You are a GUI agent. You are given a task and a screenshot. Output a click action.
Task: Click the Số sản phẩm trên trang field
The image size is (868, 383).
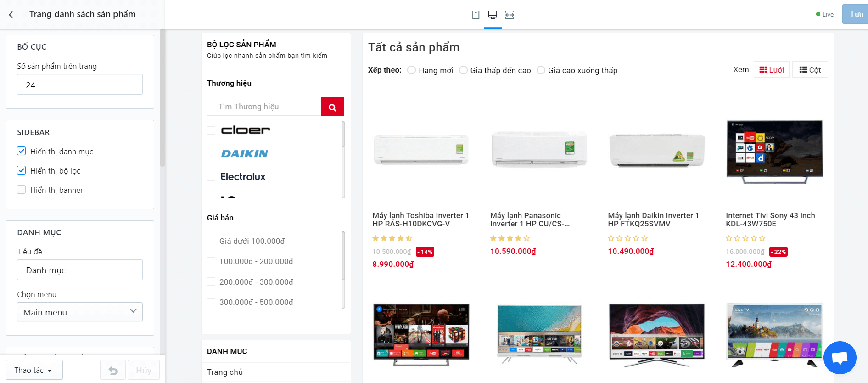click(x=80, y=84)
